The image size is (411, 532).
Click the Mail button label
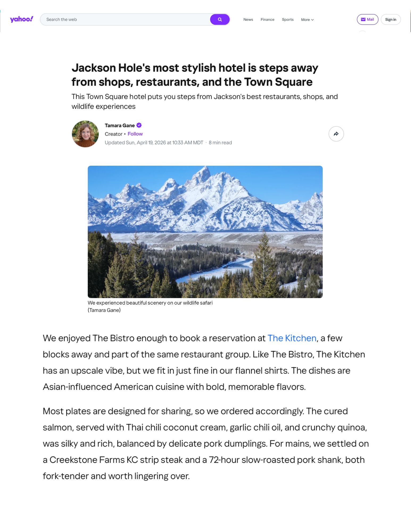[x=370, y=19]
